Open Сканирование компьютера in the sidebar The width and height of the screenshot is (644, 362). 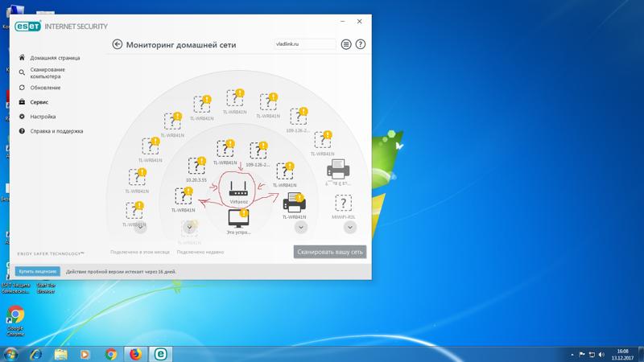[x=43, y=72]
